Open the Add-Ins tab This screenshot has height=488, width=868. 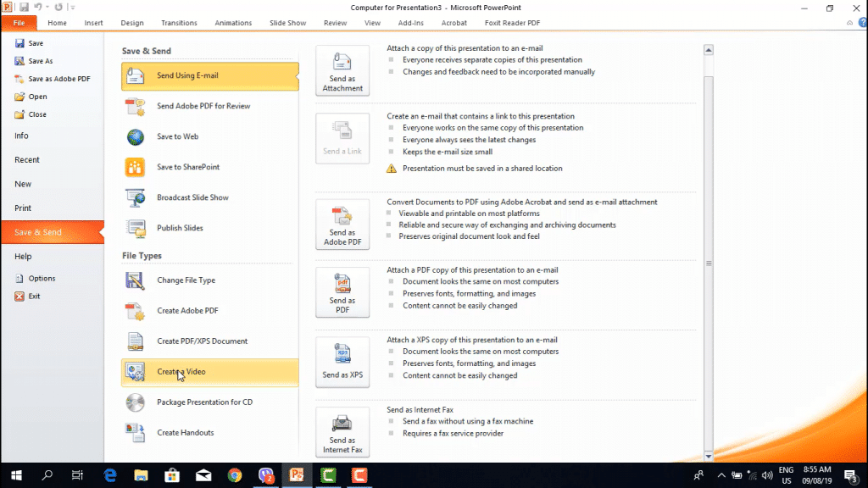pyautogui.click(x=411, y=23)
